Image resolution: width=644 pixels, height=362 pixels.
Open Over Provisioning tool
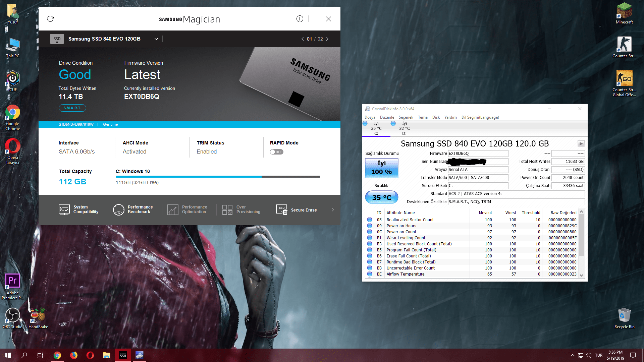tap(241, 210)
